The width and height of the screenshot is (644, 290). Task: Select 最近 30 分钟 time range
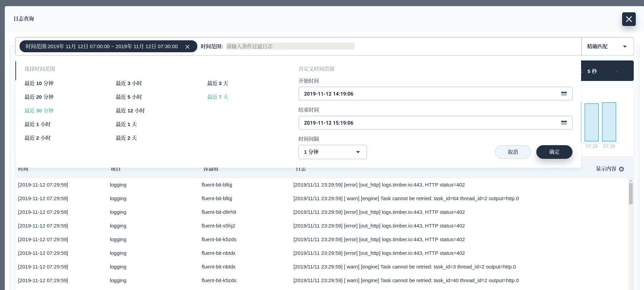[39, 111]
